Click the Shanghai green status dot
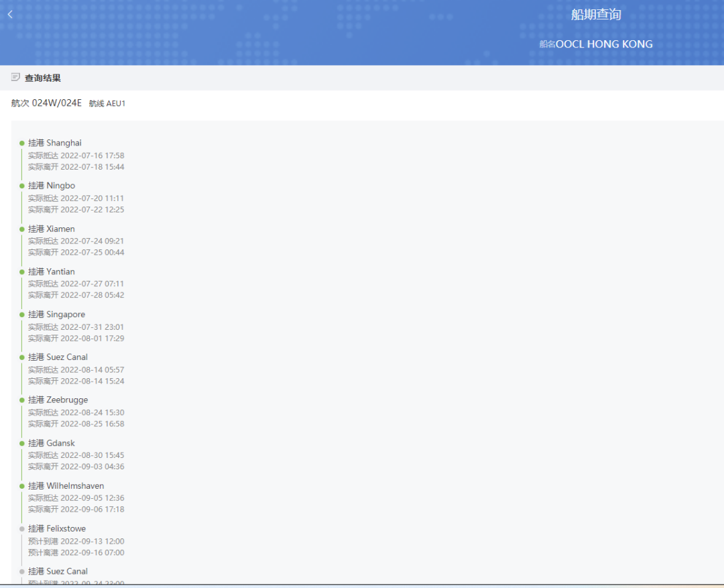 (21, 143)
